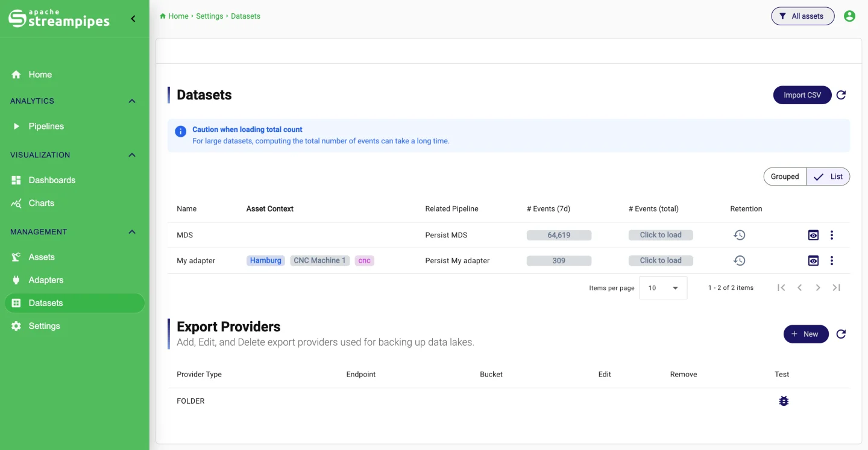The image size is (868, 450).
Task: Click the Hamburg asset tag
Action: click(266, 261)
